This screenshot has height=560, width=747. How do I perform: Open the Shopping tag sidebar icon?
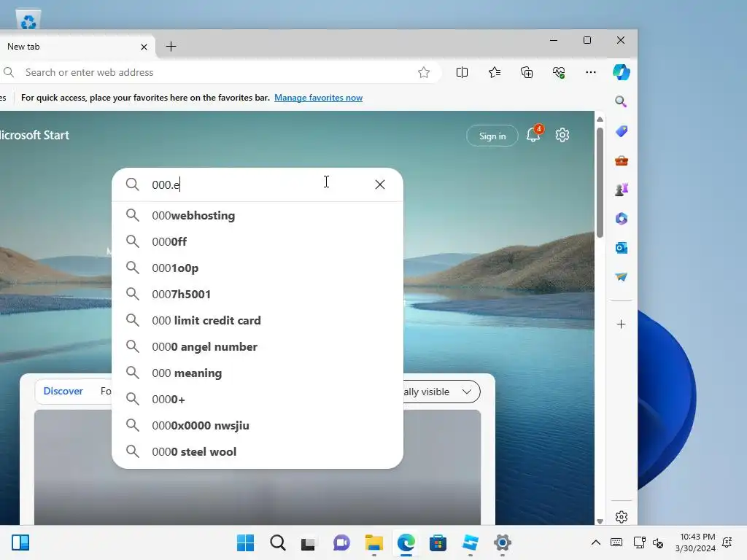tap(622, 131)
